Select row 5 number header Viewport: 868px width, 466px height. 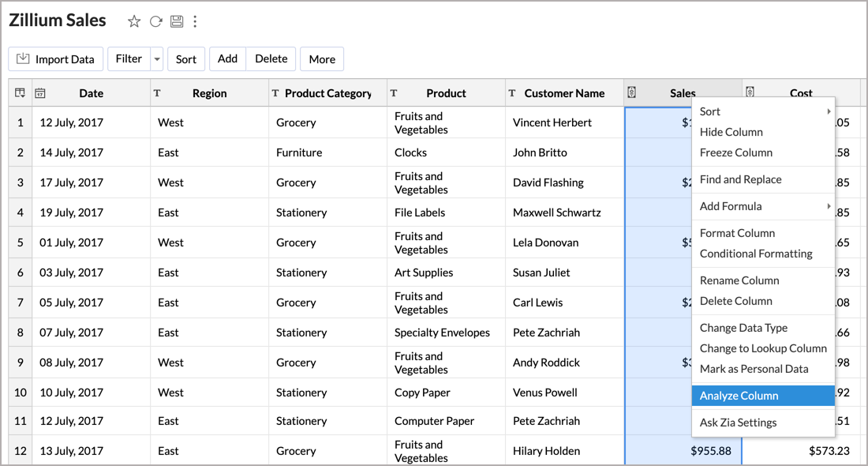(x=21, y=242)
